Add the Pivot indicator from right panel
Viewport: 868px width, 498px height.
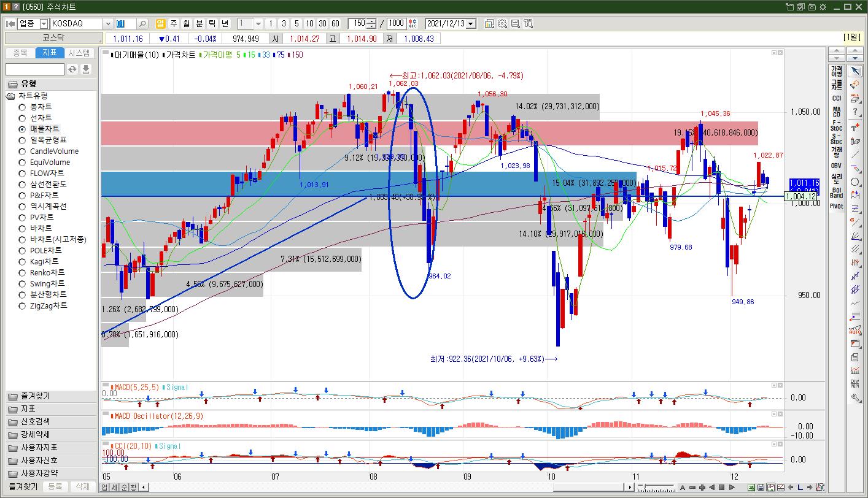(837, 207)
